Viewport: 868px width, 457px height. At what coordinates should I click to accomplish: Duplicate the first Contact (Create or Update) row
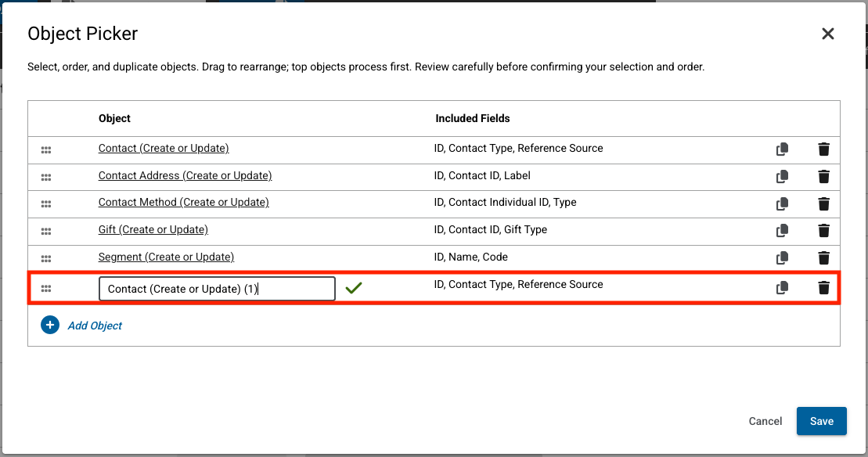coord(782,149)
